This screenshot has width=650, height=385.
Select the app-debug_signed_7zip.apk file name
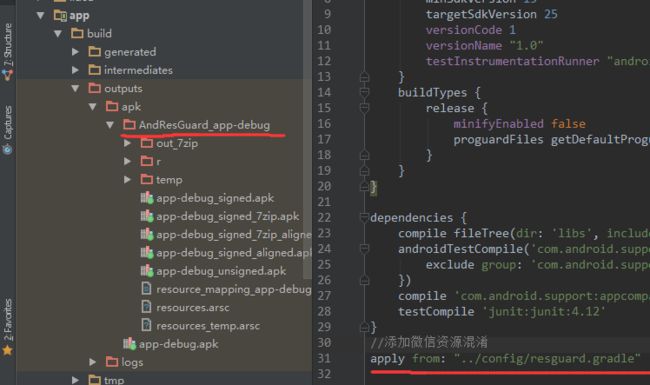(228, 217)
